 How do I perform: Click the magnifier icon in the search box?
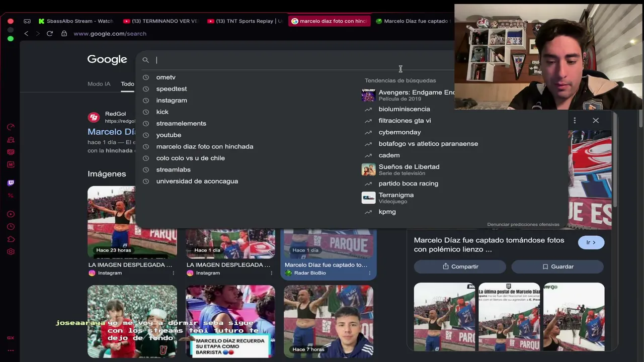pyautogui.click(x=145, y=60)
